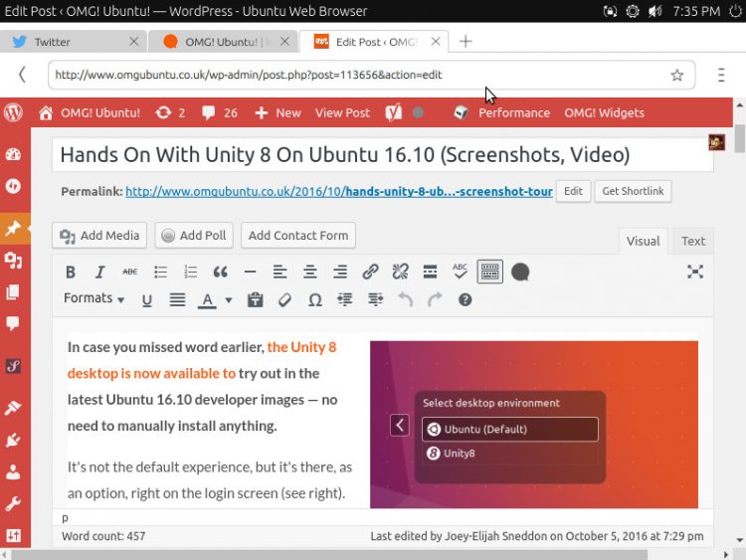Viewport: 746px width, 560px height.
Task: Click the Add Media button
Action: 99,236
